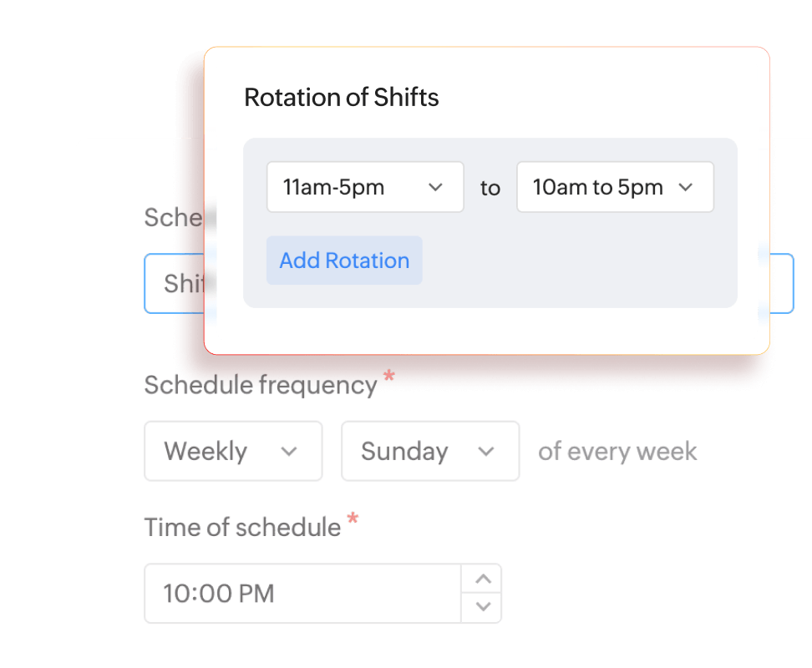Screen dimensions: 812x668
Task: Open the 11am-5pm shift dropdown
Action: coord(365,187)
